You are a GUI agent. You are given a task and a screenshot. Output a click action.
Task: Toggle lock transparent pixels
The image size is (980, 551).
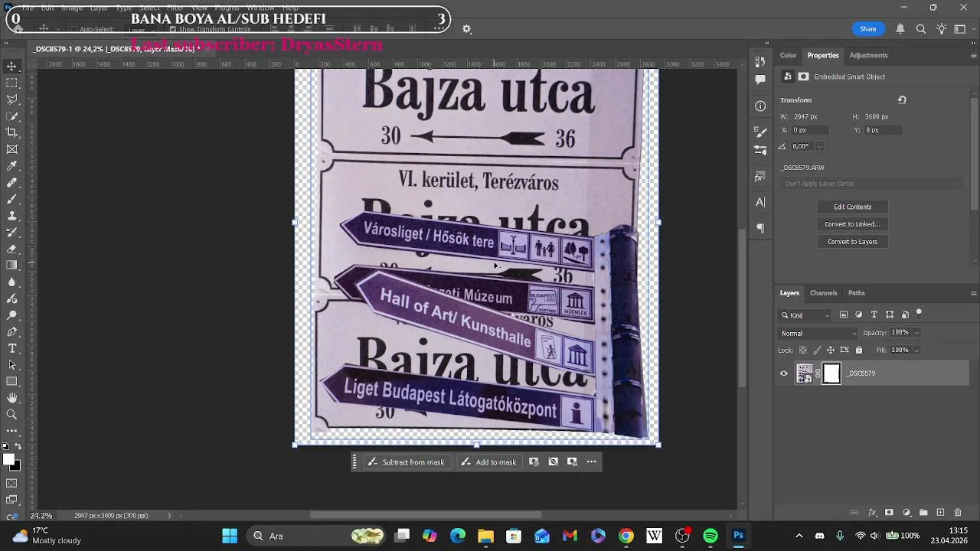click(803, 350)
